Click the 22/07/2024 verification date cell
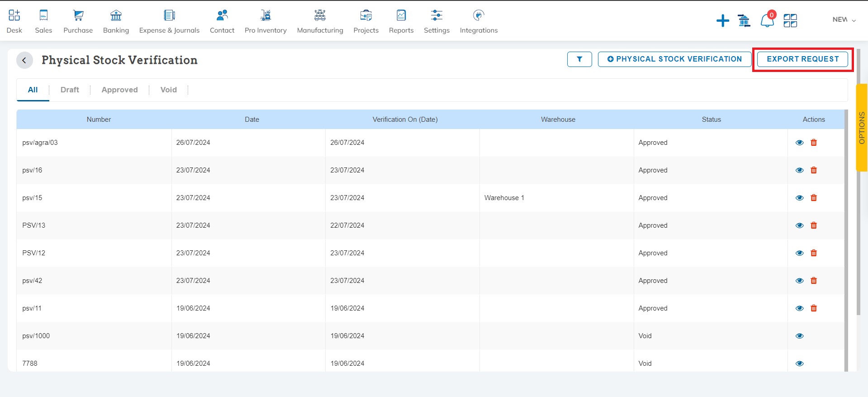The image size is (868, 397). 403,225
